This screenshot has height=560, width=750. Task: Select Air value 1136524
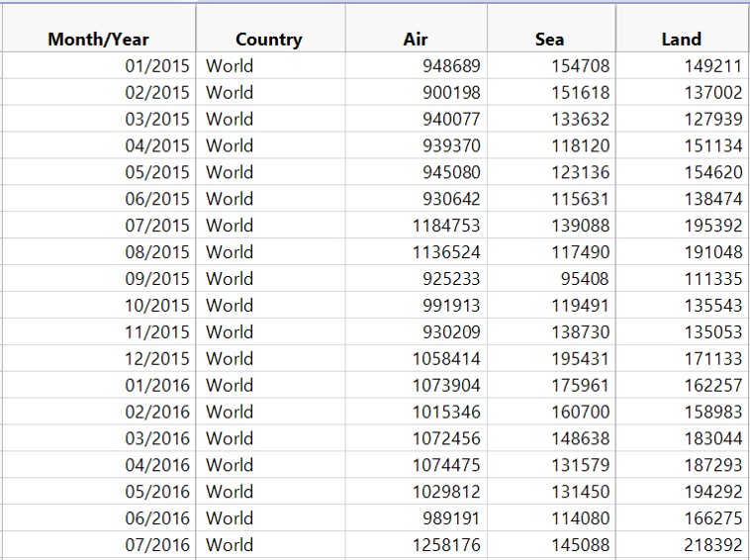pyautogui.click(x=445, y=252)
